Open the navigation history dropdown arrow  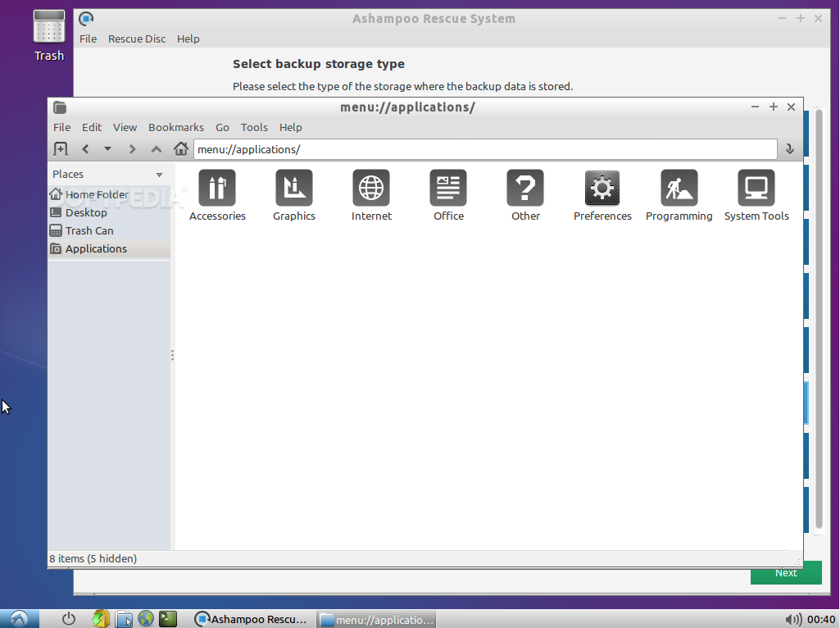[107, 149]
